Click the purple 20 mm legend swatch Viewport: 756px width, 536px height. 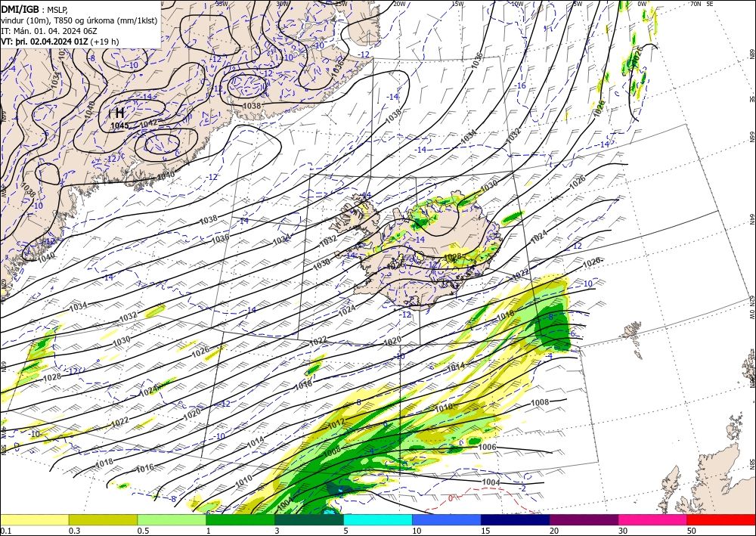(584, 519)
